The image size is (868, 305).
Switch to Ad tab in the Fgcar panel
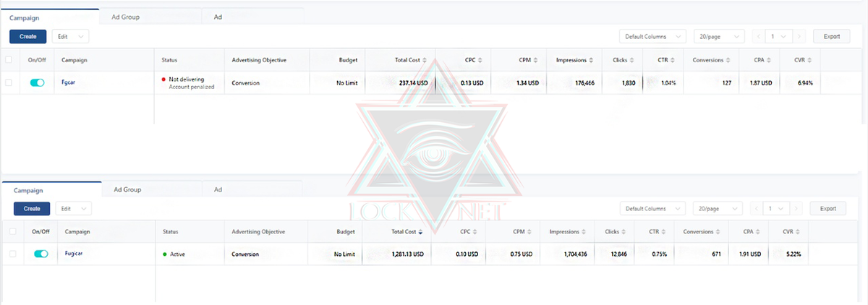pos(253,16)
